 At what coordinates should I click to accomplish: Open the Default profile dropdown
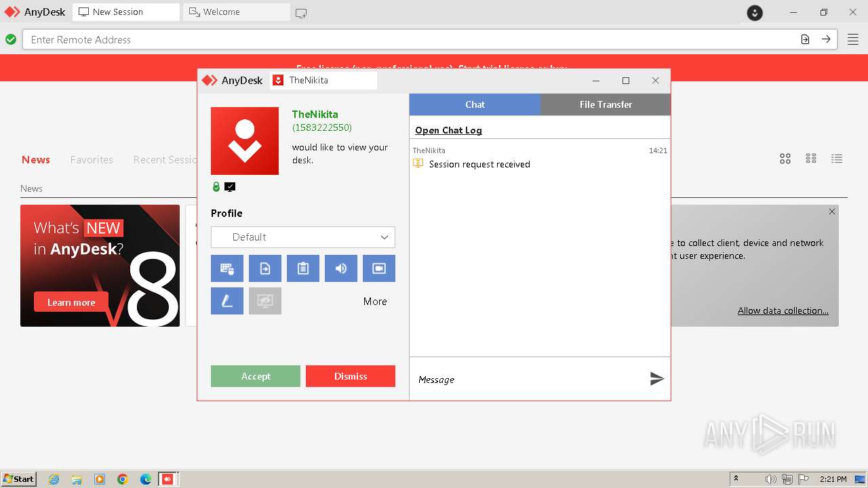pos(303,237)
